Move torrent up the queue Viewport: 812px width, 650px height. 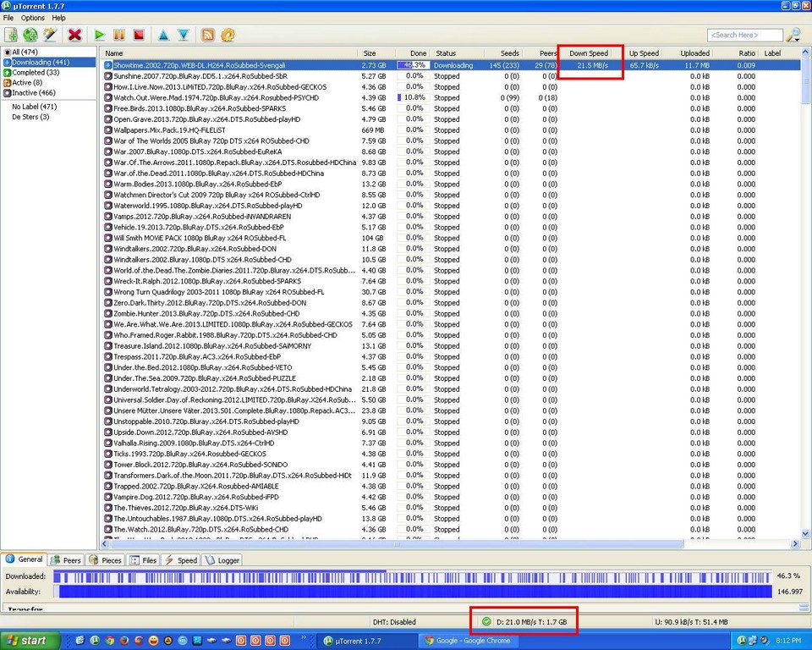[x=163, y=35]
